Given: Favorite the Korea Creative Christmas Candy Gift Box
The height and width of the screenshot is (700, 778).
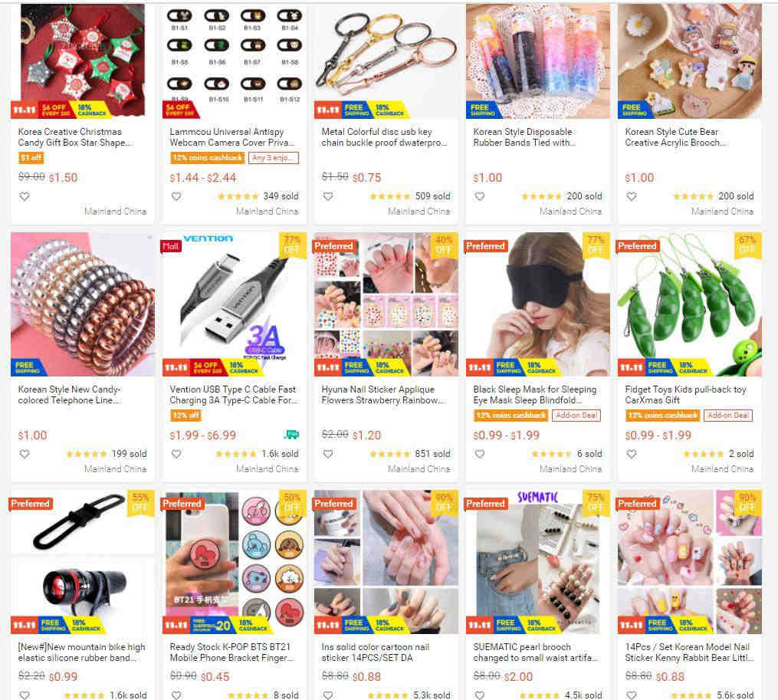Looking at the screenshot, I should pyautogui.click(x=25, y=196).
